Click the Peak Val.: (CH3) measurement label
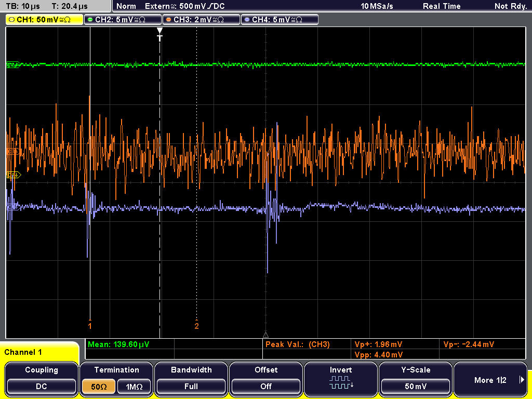 point(298,344)
